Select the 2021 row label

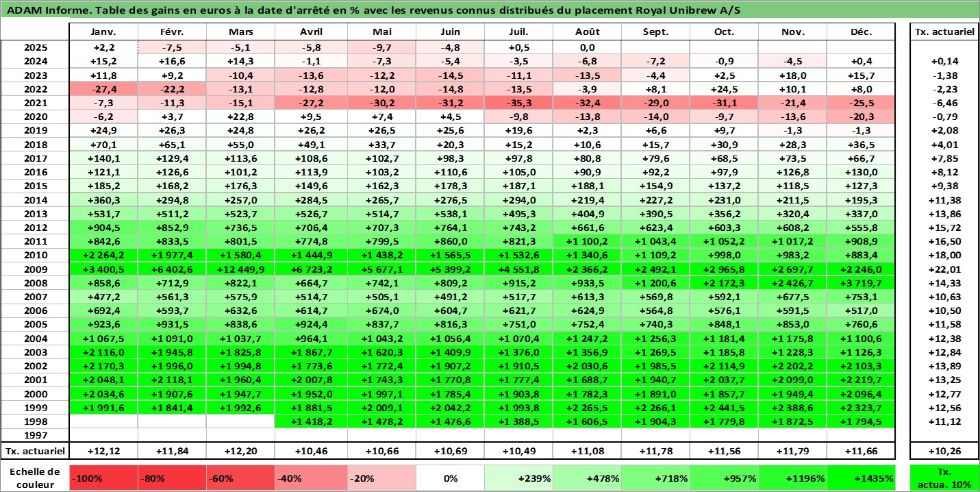(x=36, y=103)
